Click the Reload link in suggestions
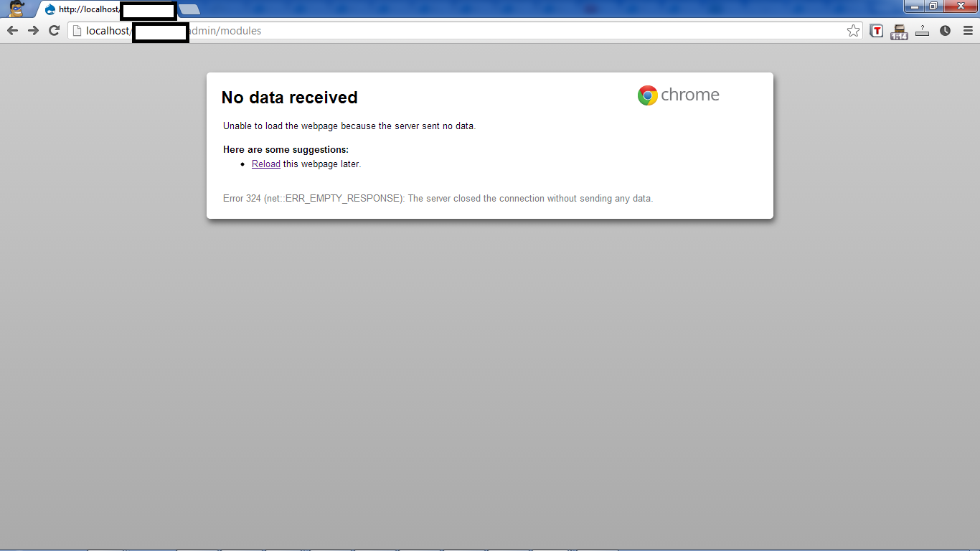The image size is (980, 551). click(266, 164)
